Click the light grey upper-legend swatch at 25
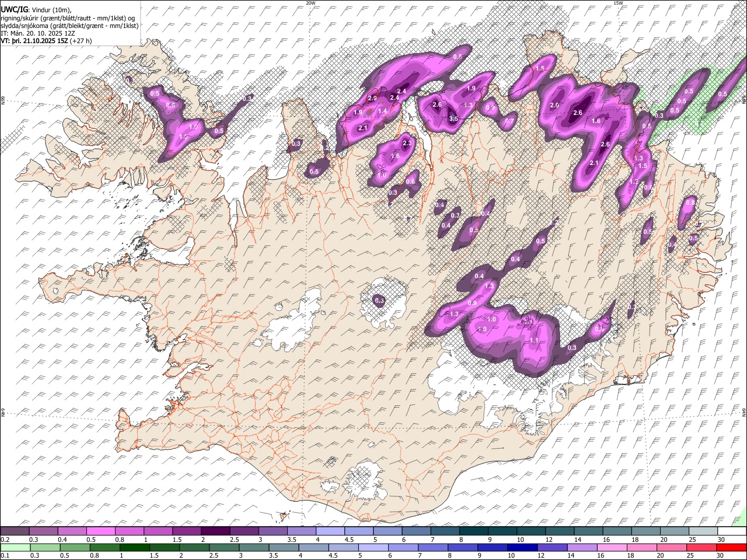747x560 pixels. [x=703, y=531]
